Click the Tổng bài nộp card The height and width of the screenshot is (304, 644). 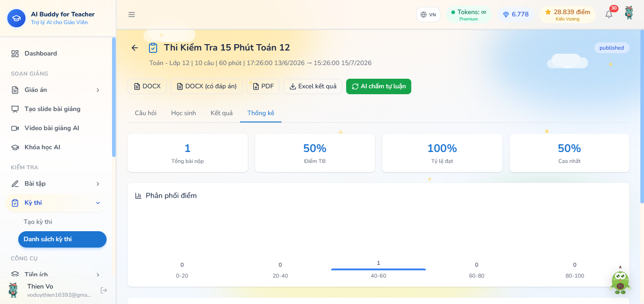pos(188,153)
